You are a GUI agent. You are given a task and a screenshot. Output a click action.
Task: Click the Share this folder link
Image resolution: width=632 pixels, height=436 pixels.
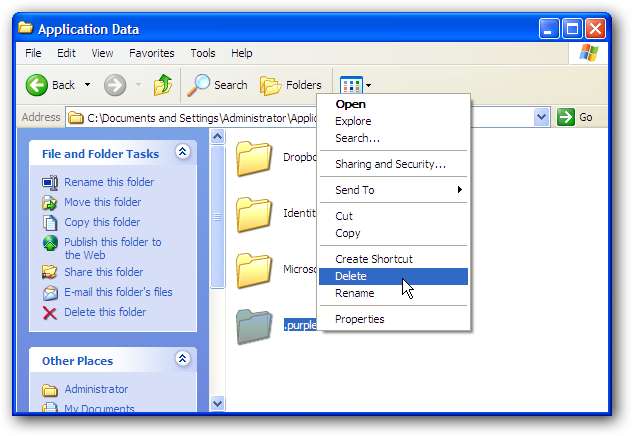[x=104, y=272]
